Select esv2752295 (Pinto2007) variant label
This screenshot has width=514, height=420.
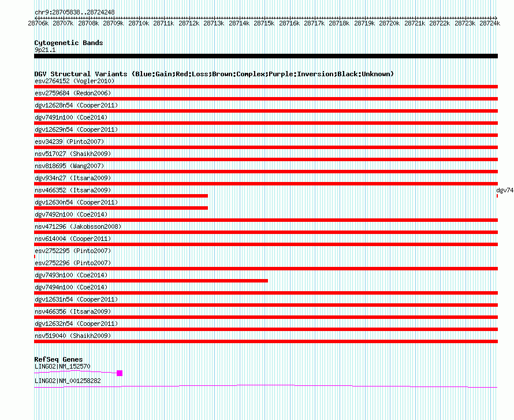[x=73, y=251]
